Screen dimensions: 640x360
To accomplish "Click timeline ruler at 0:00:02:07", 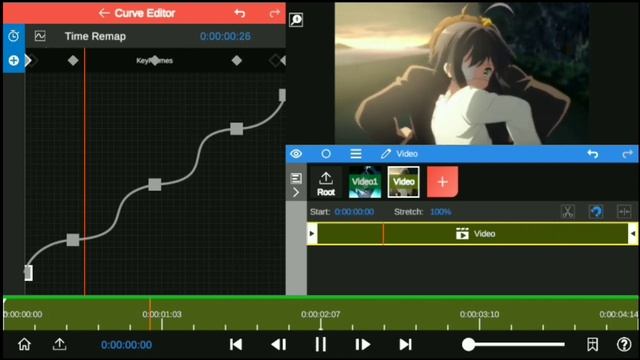I will (320, 314).
